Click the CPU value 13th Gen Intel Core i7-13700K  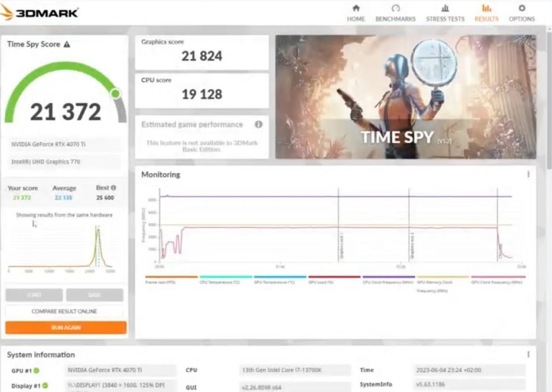coord(295,370)
